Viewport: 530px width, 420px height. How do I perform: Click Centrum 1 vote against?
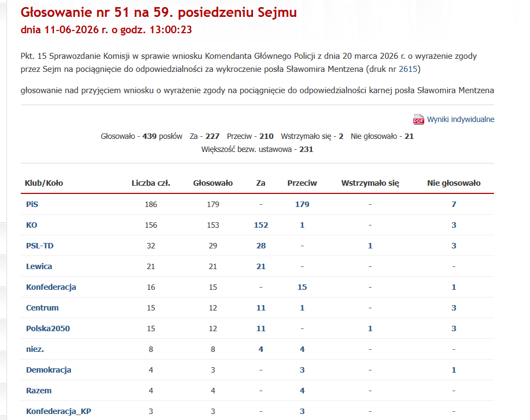coord(302,308)
